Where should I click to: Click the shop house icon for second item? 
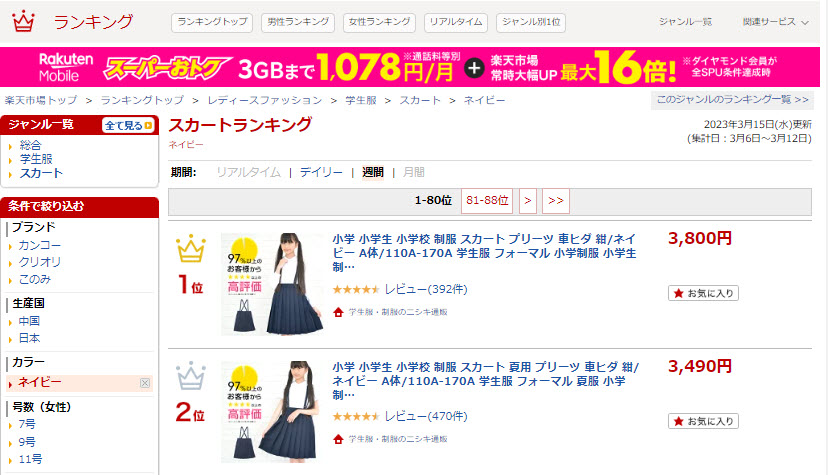click(x=338, y=439)
